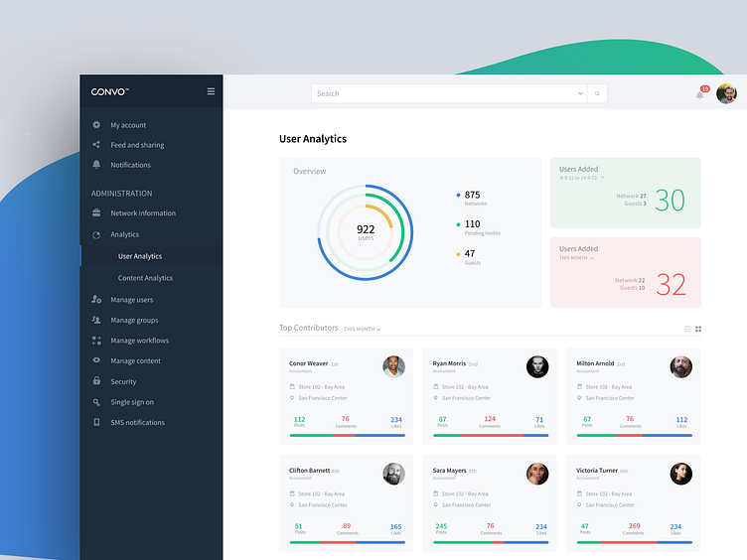Open the search box dropdown chevron
The height and width of the screenshot is (560, 747).
[580, 93]
